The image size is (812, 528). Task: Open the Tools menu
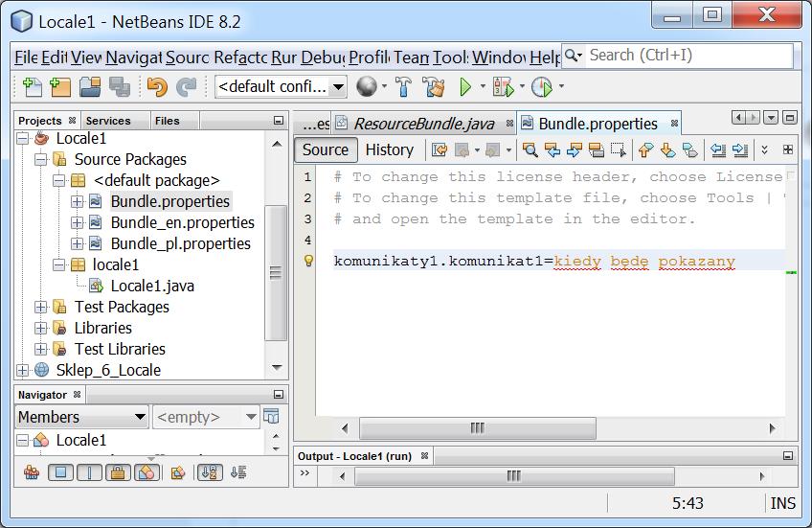[451, 57]
